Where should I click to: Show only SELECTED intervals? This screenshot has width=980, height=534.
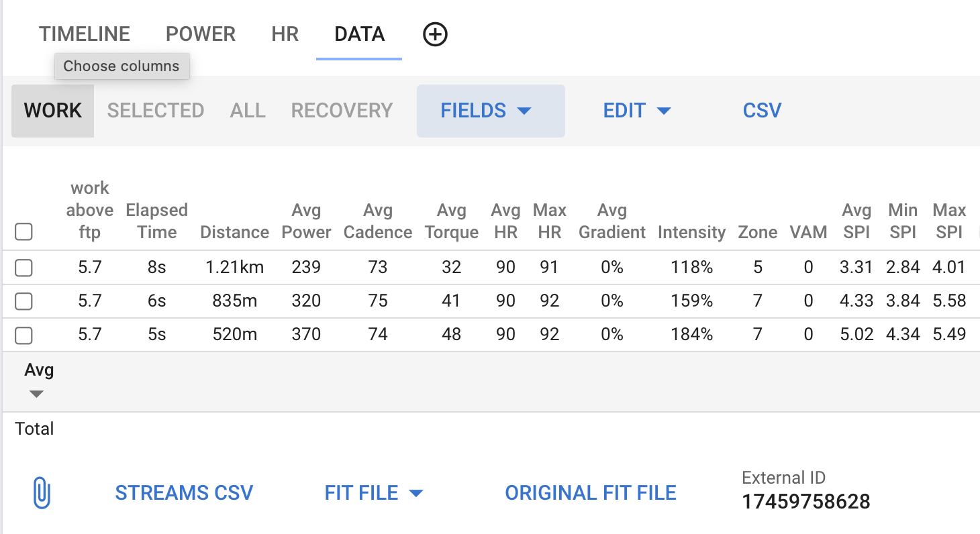(x=156, y=111)
